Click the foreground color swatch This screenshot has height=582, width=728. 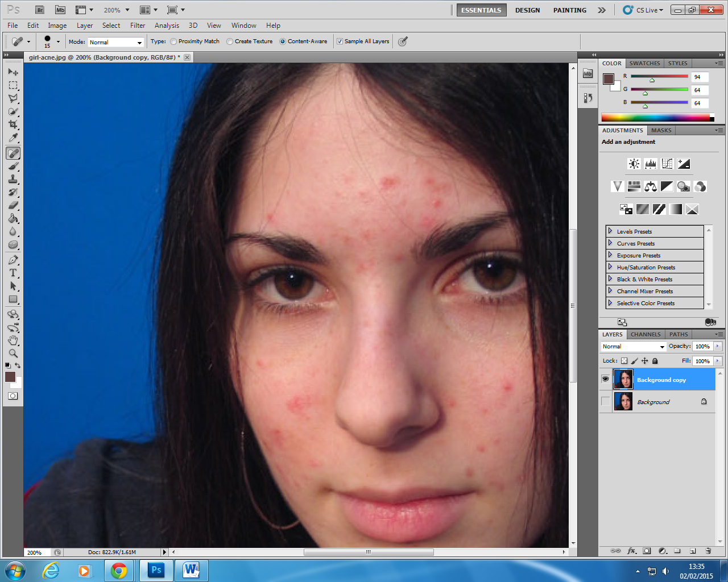coord(10,375)
